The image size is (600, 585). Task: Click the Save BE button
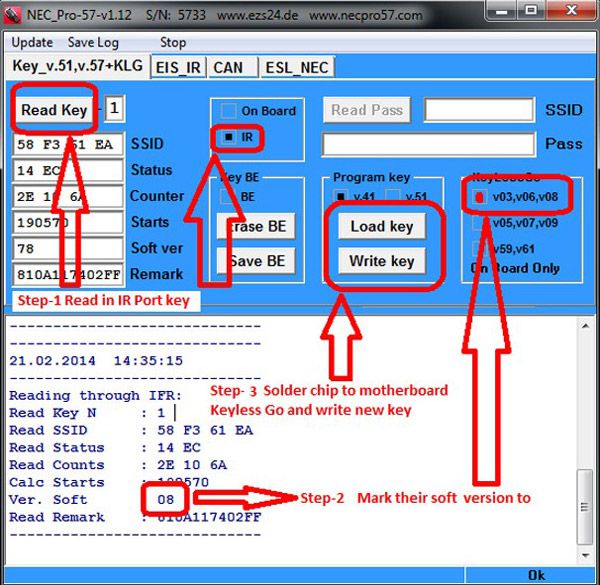pos(256,261)
